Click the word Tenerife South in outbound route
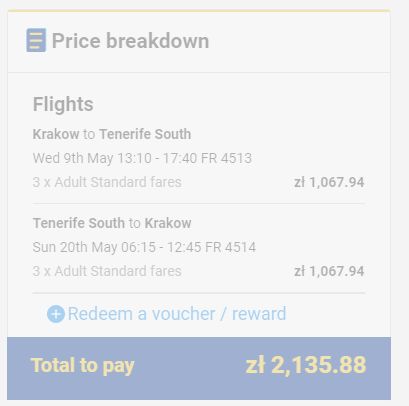Viewport: 409px width, 406px height. pyautogui.click(x=145, y=134)
